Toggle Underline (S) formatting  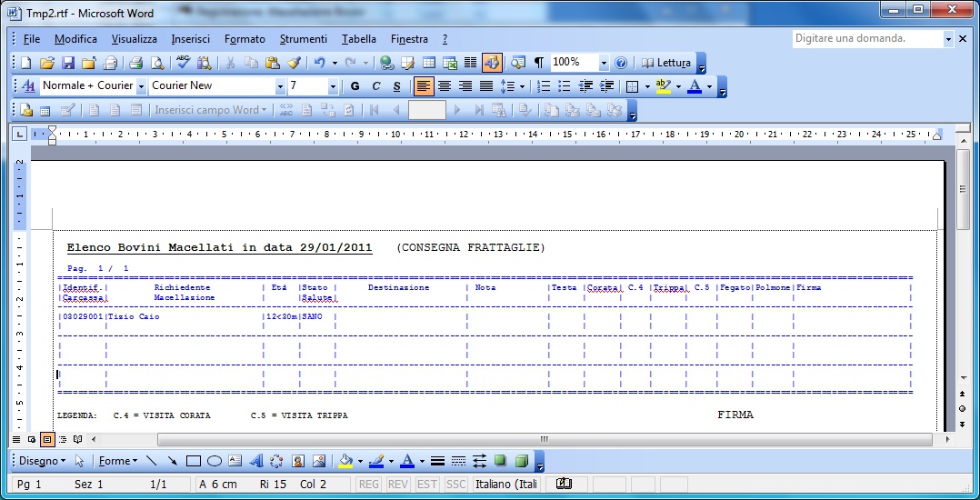tap(397, 85)
